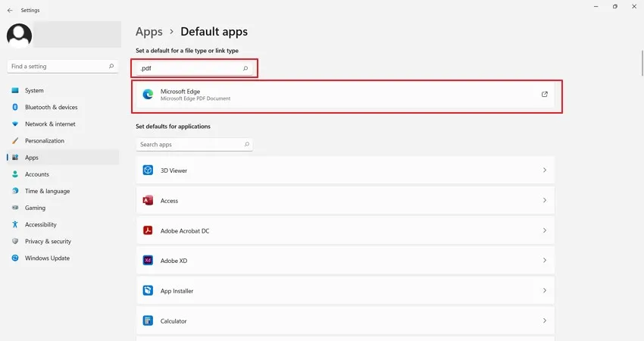Click the user profile avatar
Image resolution: width=644 pixels, height=341 pixels.
(x=19, y=36)
